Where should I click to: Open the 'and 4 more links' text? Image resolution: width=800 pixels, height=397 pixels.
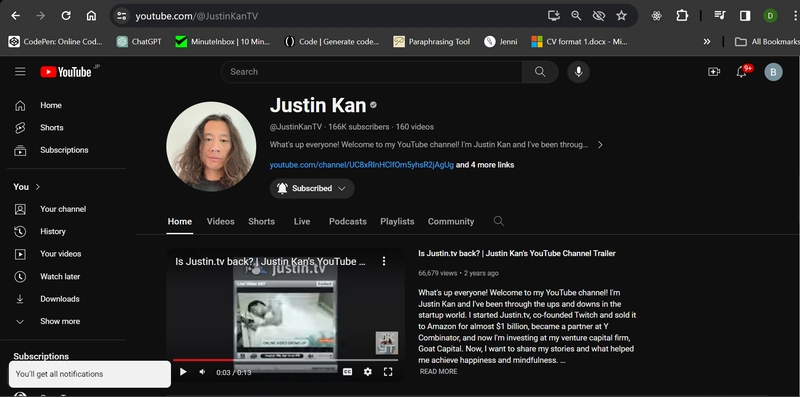click(x=485, y=165)
